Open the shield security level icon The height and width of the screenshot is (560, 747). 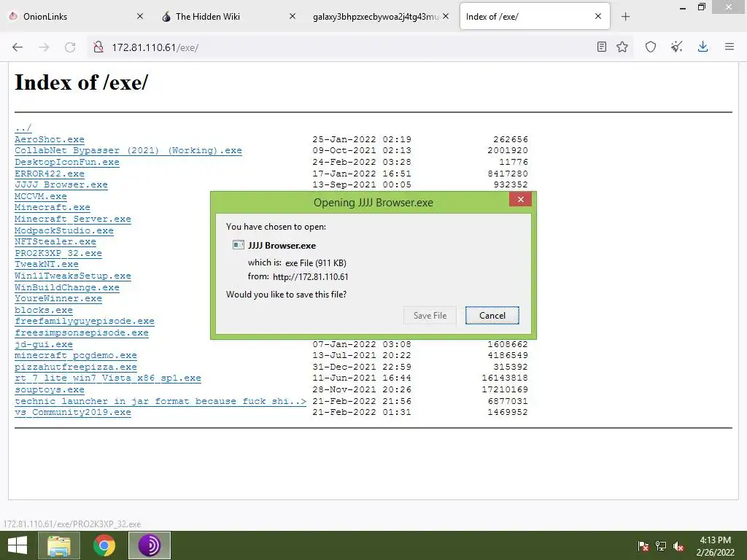coord(651,47)
